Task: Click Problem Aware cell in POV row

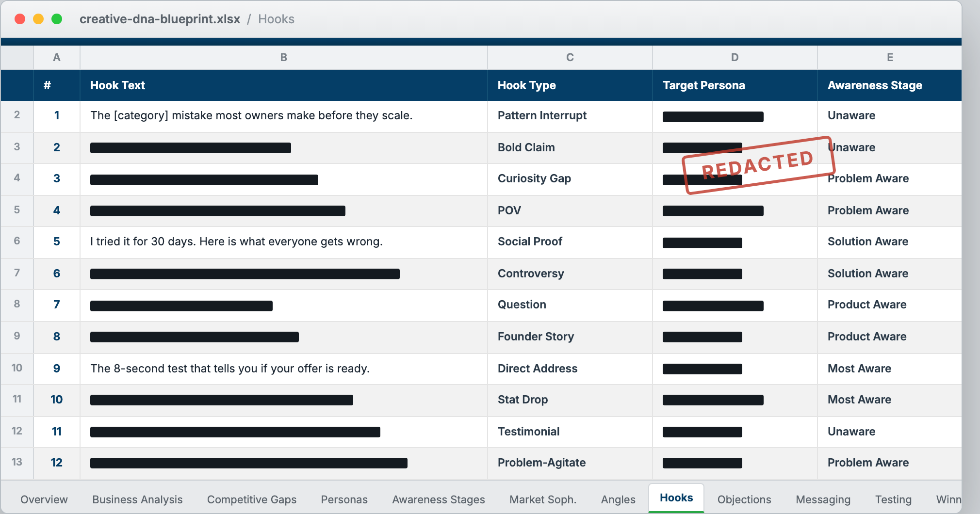Action: 890,210
